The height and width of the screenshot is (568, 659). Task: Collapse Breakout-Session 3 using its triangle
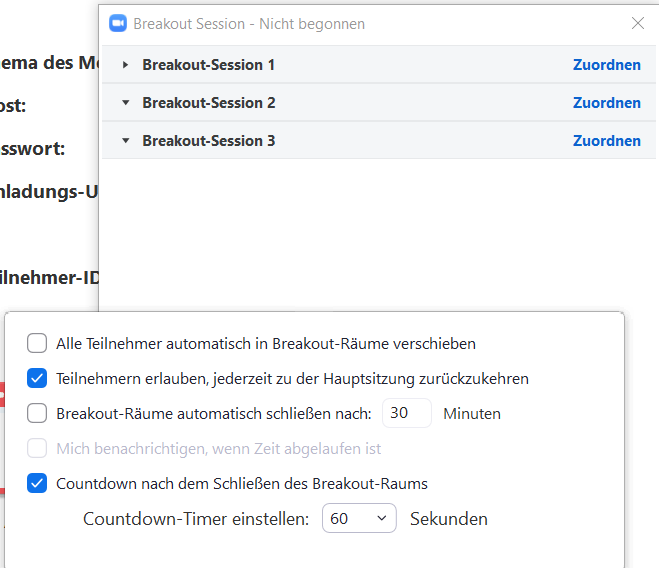[125, 141]
